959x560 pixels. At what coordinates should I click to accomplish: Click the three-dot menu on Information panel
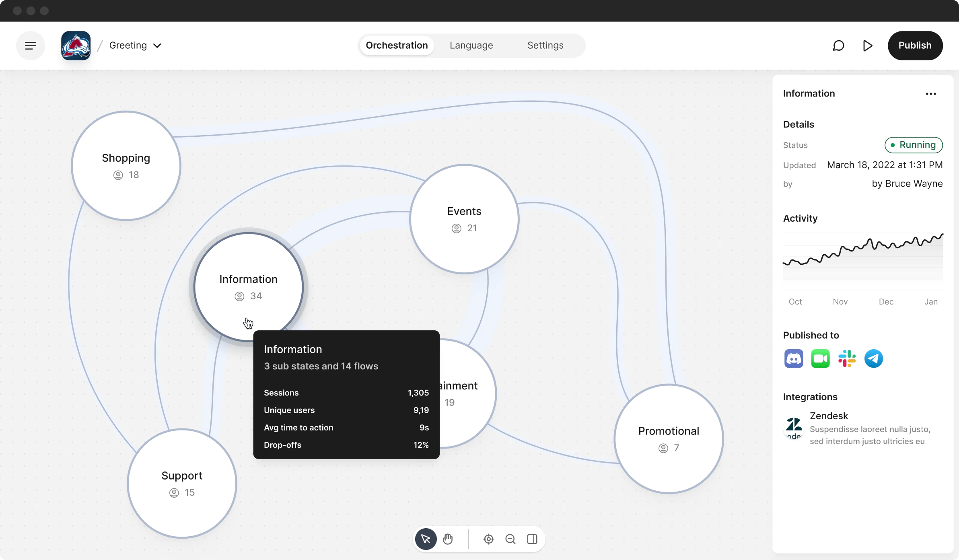point(931,93)
